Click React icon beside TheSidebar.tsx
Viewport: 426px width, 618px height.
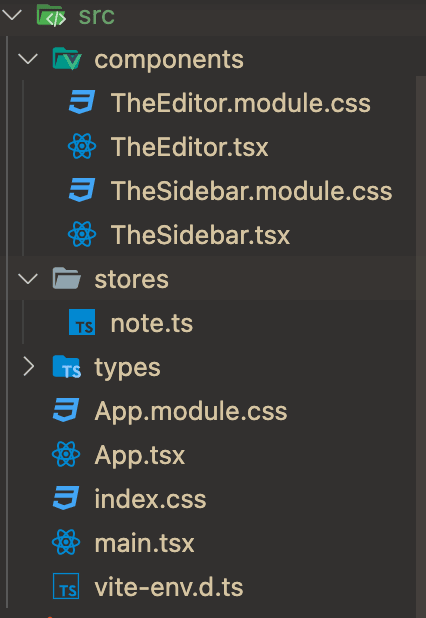[82, 234]
